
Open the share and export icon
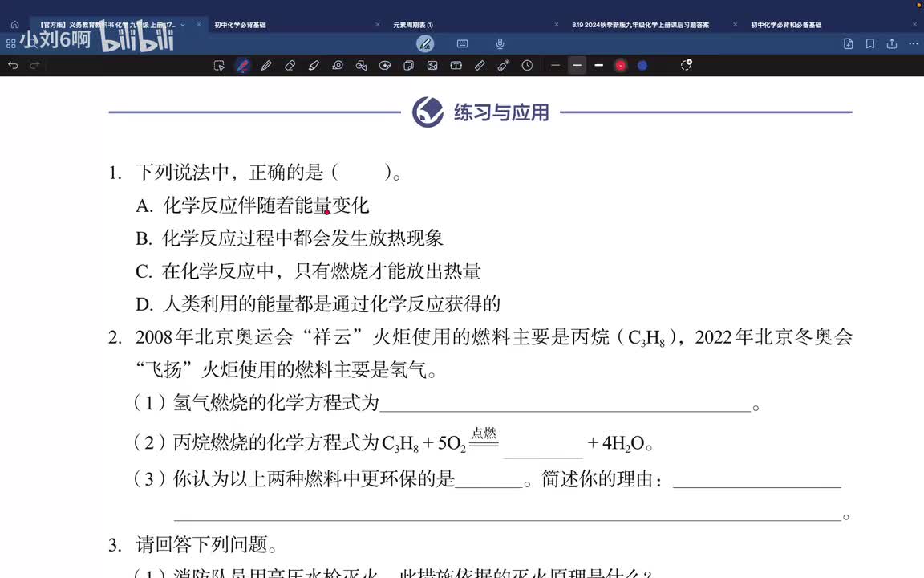892,43
